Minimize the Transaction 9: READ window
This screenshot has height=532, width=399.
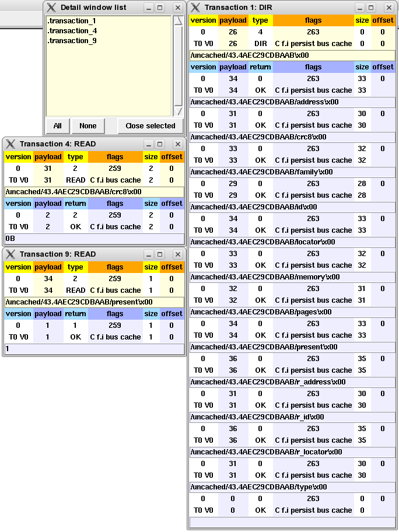[148, 254]
